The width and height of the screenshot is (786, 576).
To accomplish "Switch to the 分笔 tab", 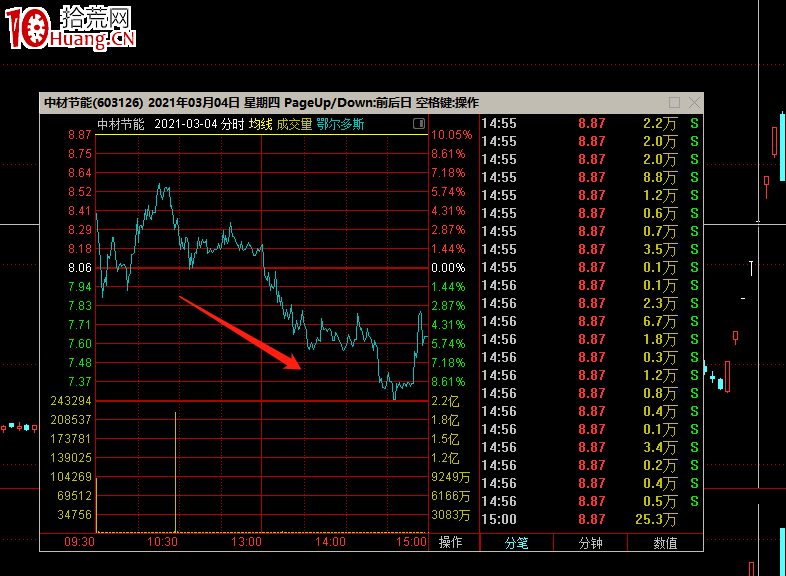I will click(x=516, y=543).
